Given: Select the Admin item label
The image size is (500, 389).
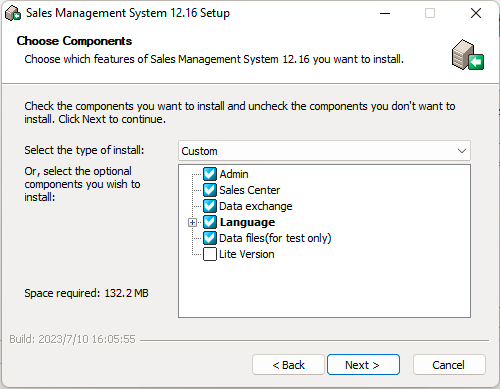Looking at the screenshot, I should pyautogui.click(x=234, y=174).
